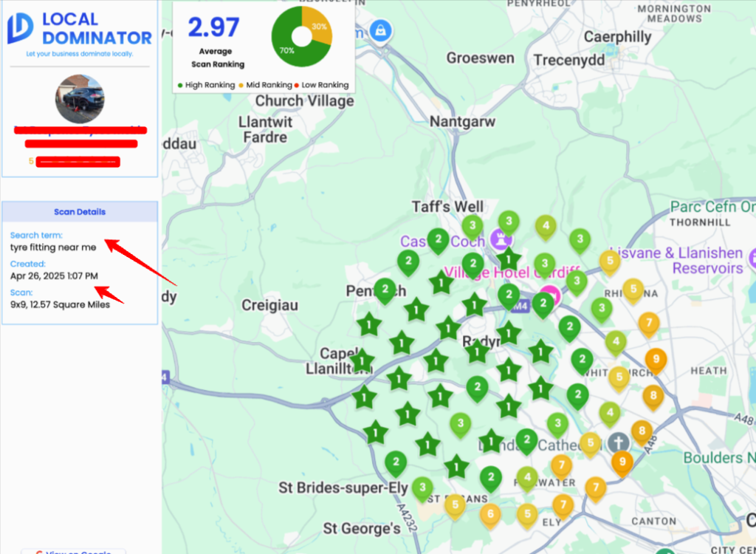This screenshot has height=554, width=756.
Task: Click the Scan Details header
Action: 80,212
